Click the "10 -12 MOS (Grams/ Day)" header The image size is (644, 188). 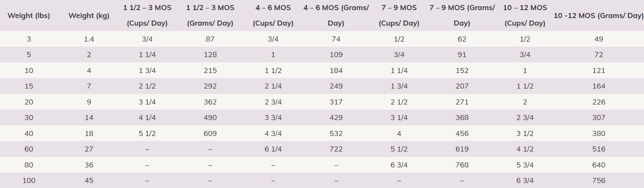pyautogui.click(x=599, y=16)
